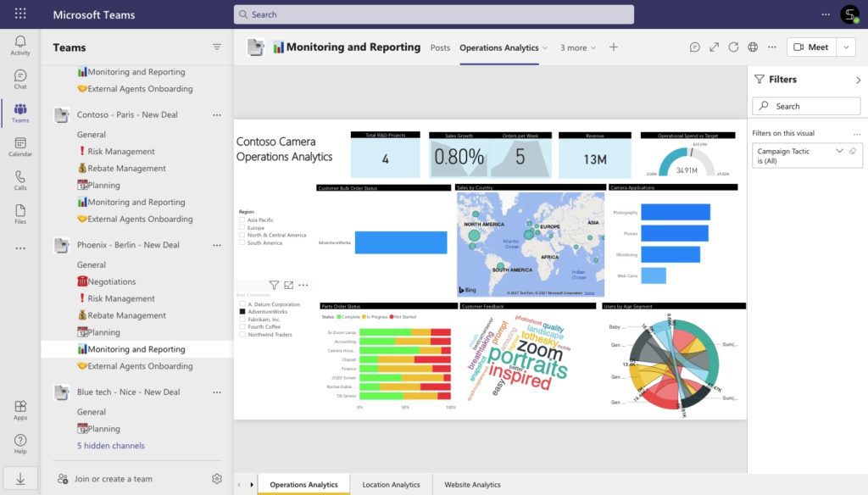Start a meeting with Meet button
868x495 pixels.
(x=811, y=47)
